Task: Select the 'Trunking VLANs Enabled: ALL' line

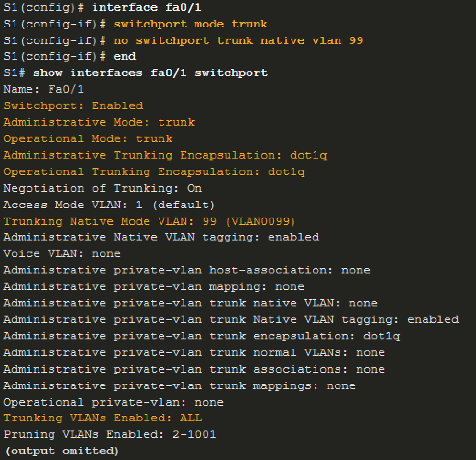Action: click(x=103, y=418)
